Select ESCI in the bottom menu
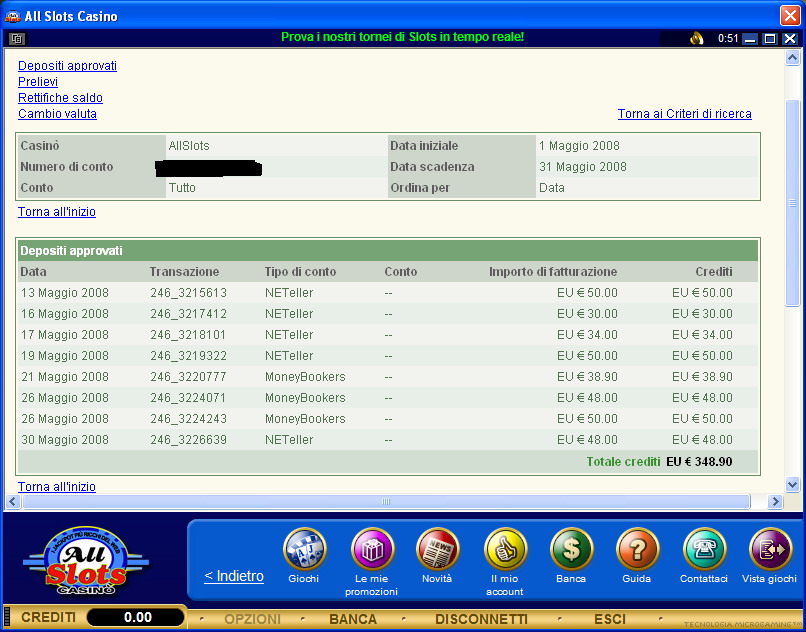The height and width of the screenshot is (632, 806). click(x=610, y=619)
